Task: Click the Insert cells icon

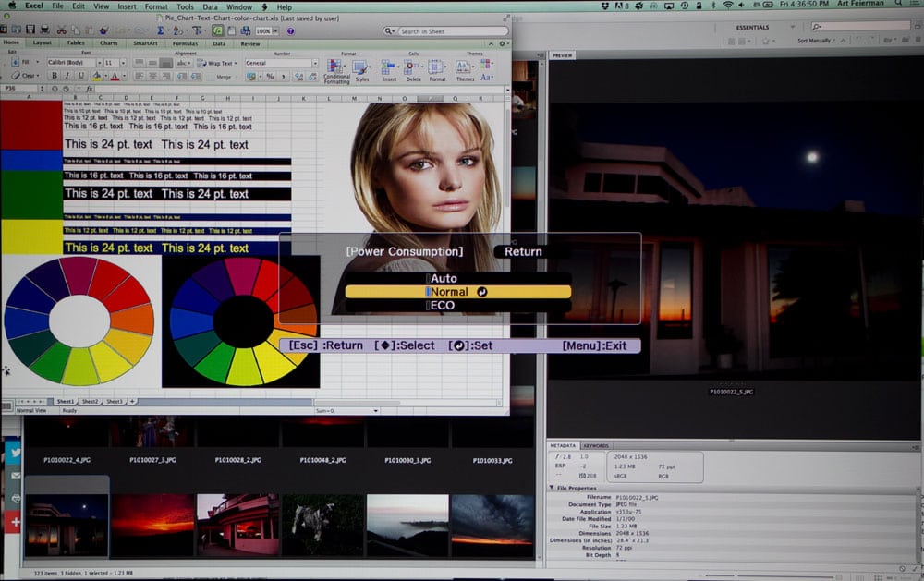Action: (x=388, y=67)
